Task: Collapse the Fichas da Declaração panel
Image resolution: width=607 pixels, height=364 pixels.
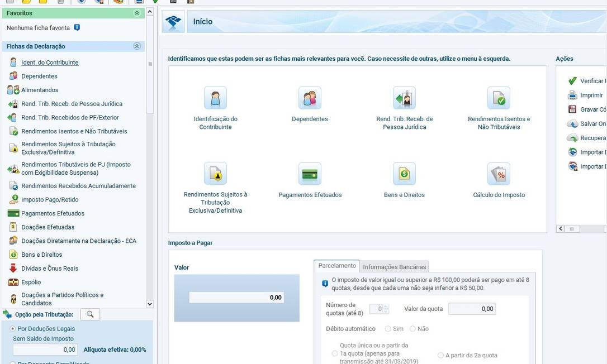Action: click(x=137, y=46)
